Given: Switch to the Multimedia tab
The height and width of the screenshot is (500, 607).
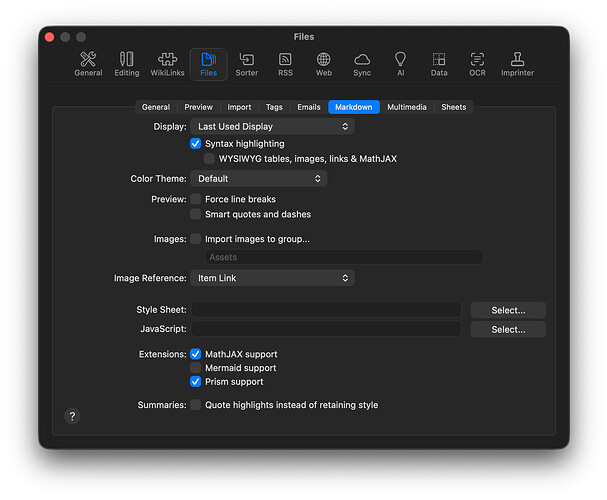Looking at the screenshot, I should click(x=406, y=107).
